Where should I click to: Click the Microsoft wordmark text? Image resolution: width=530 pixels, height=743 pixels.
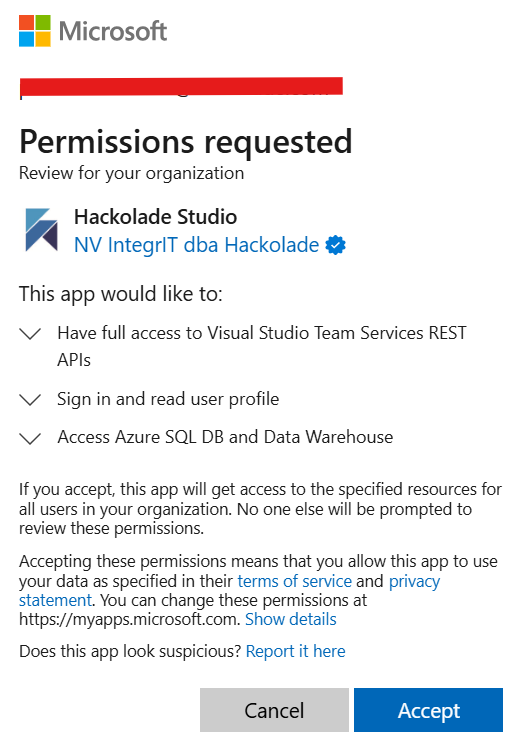pos(113,31)
